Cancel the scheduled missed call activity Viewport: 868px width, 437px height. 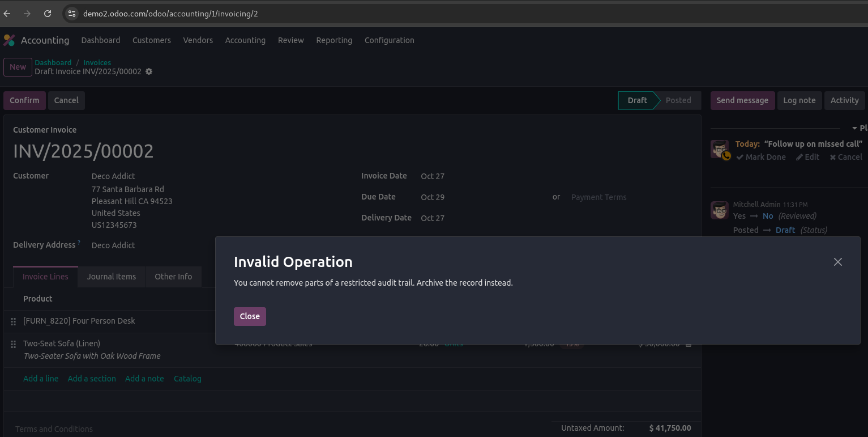click(x=846, y=157)
